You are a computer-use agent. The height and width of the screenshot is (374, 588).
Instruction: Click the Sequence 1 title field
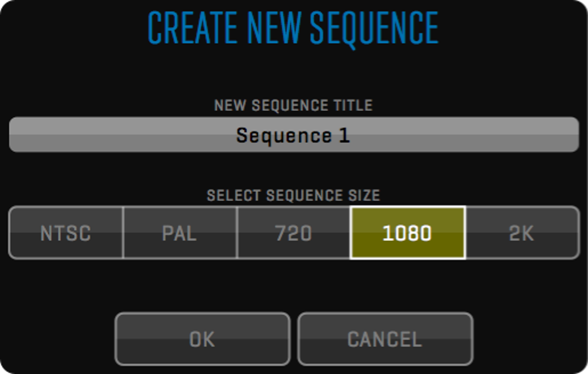tap(294, 135)
